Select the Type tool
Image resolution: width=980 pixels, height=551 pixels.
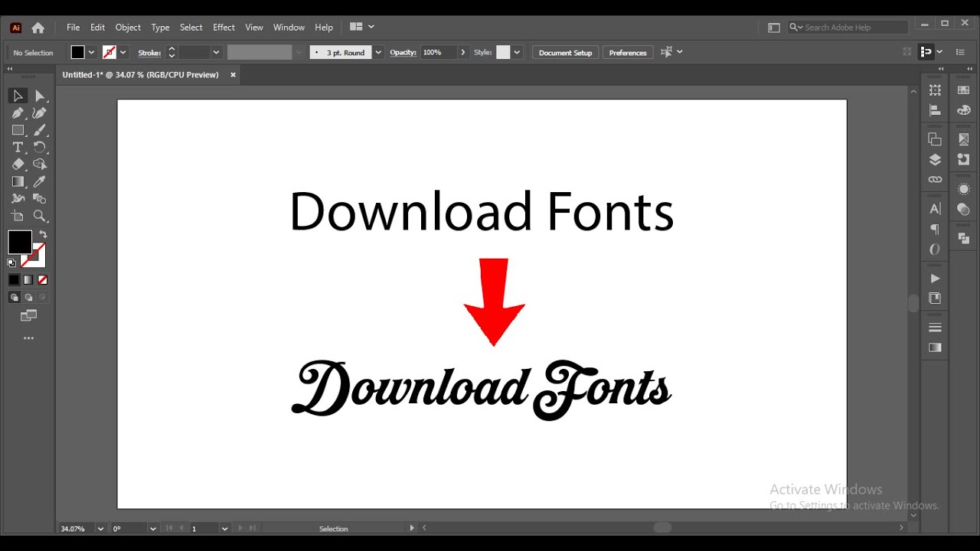(x=18, y=147)
